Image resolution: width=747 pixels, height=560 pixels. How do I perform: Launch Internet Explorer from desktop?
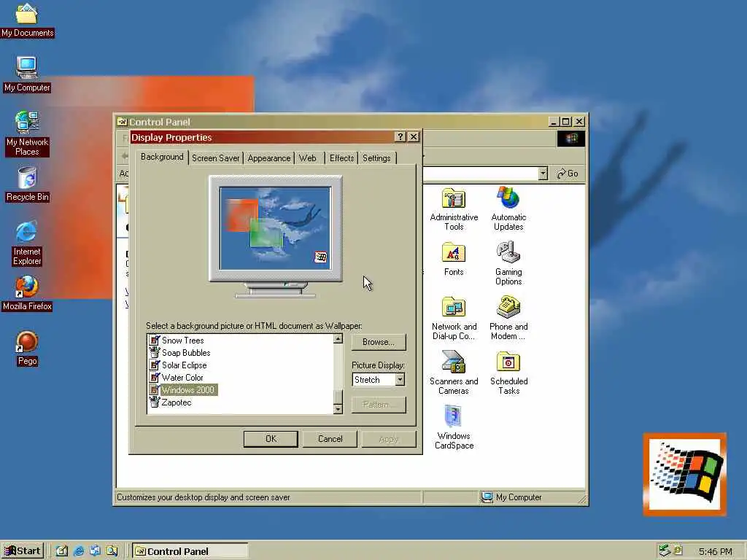(27, 243)
